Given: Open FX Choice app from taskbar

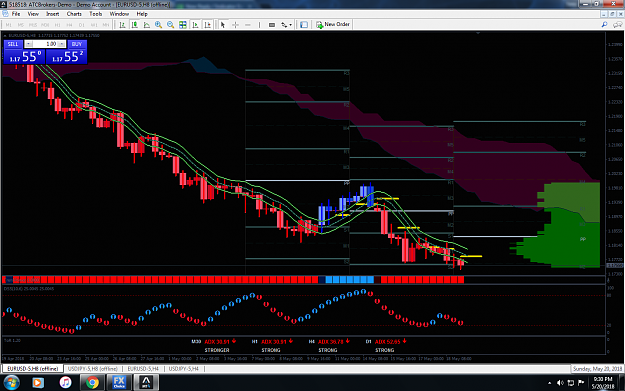Looking at the screenshot, I should pyautogui.click(x=119, y=383).
